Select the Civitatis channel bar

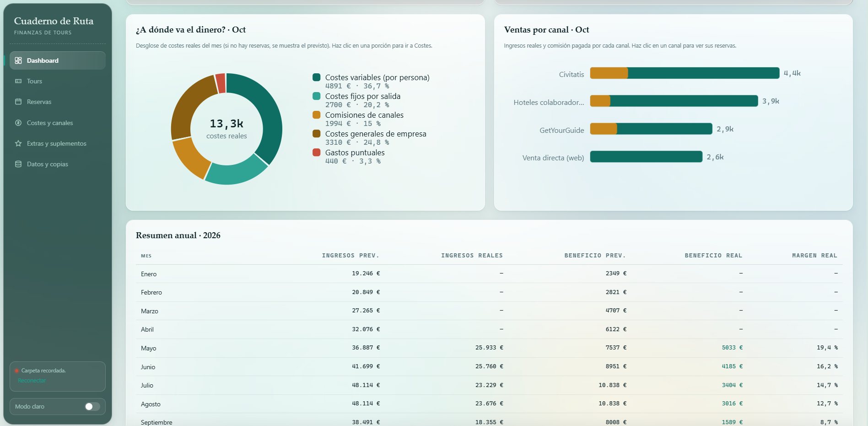tap(685, 73)
